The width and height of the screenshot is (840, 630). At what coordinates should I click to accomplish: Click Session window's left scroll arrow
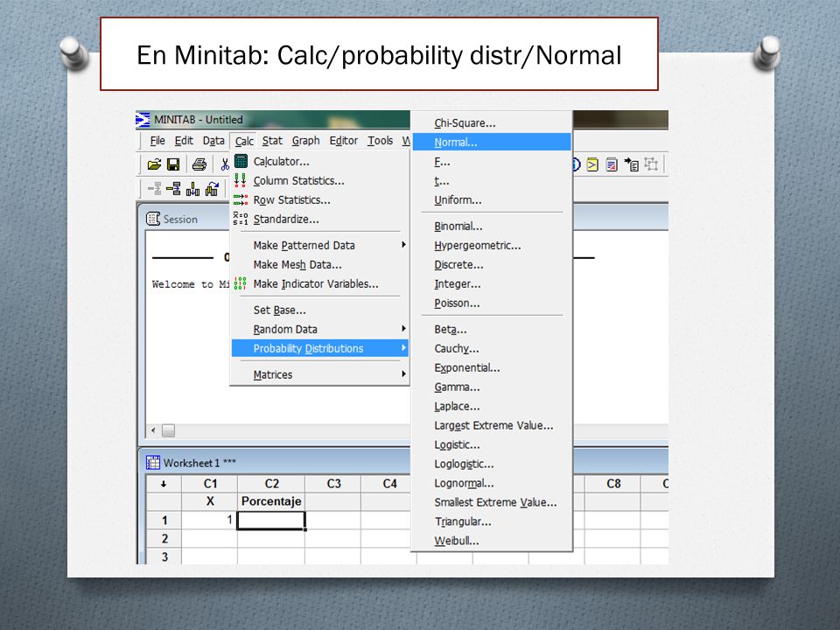point(153,430)
